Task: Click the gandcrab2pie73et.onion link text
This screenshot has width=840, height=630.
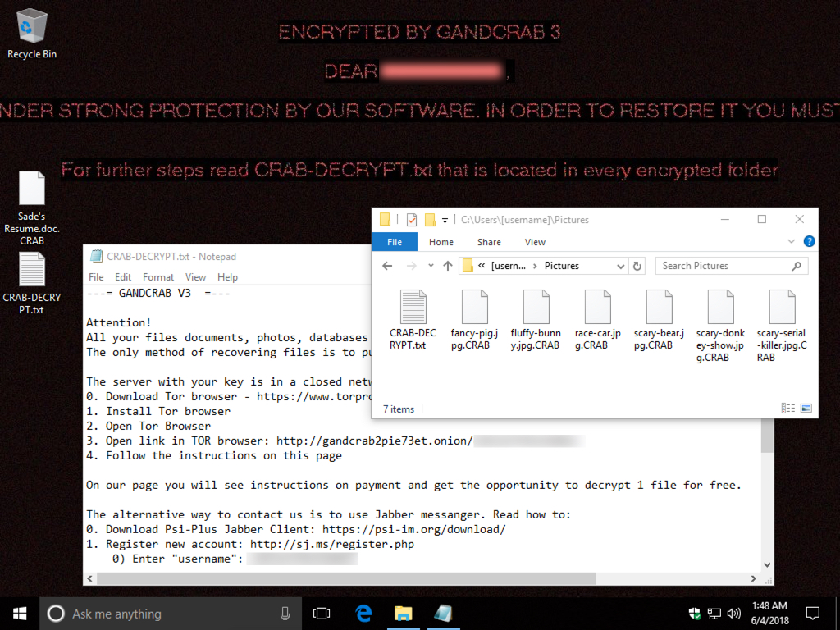Action: coord(374,441)
